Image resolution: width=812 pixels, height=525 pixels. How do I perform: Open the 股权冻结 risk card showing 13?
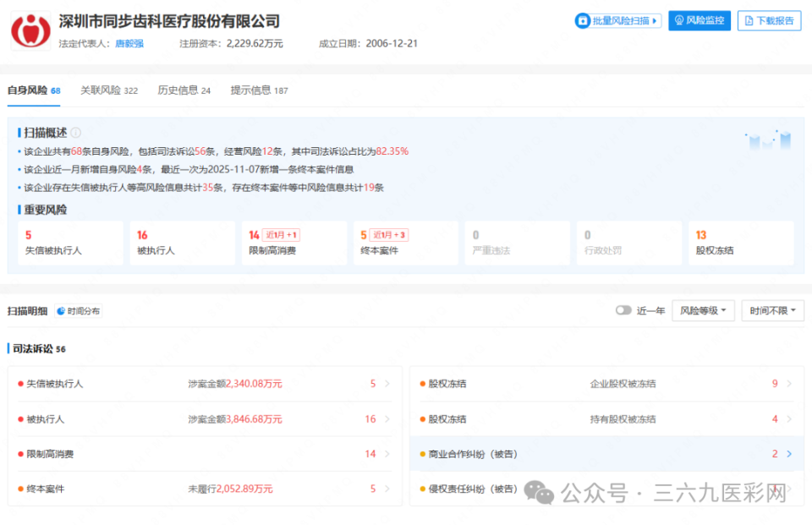coord(741,243)
